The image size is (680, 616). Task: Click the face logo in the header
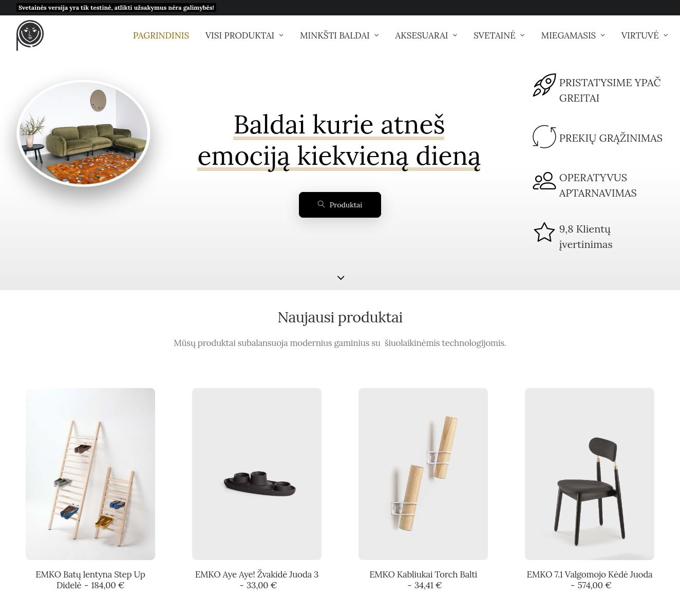(x=30, y=35)
